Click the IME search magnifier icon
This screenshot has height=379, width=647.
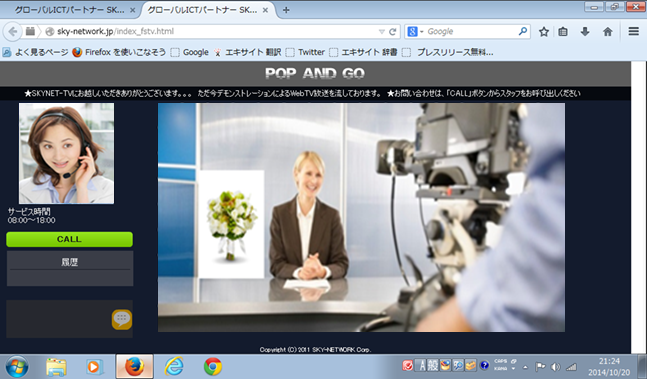458,366
